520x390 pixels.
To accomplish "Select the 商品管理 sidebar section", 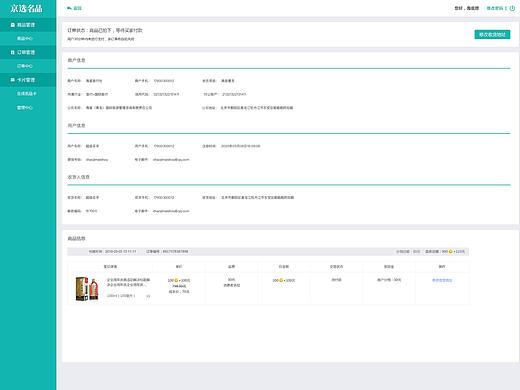I will [x=28, y=25].
